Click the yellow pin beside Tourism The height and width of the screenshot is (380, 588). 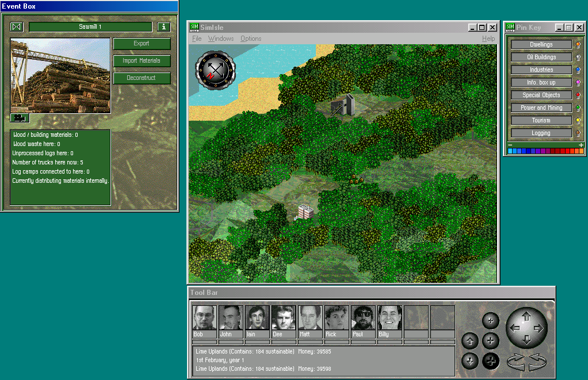(578, 121)
